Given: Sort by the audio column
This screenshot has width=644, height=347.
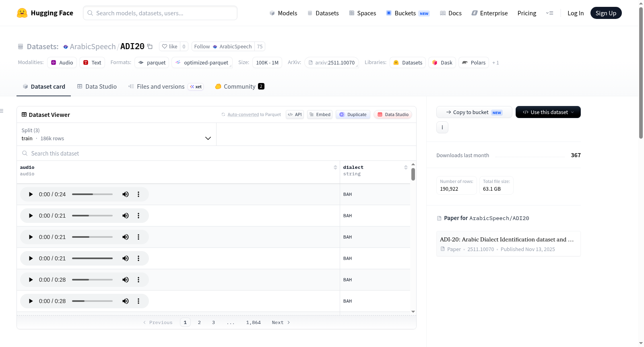Looking at the screenshot, I should click(x=335, y=167).
